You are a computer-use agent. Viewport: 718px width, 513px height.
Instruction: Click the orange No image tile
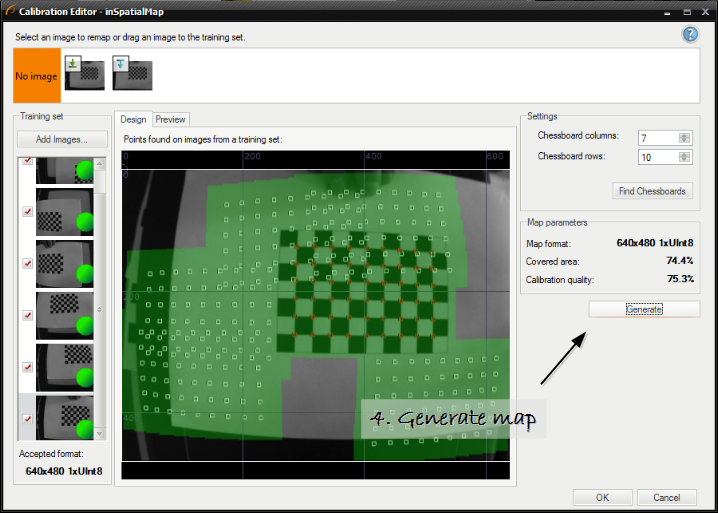[x=37, y=75]
